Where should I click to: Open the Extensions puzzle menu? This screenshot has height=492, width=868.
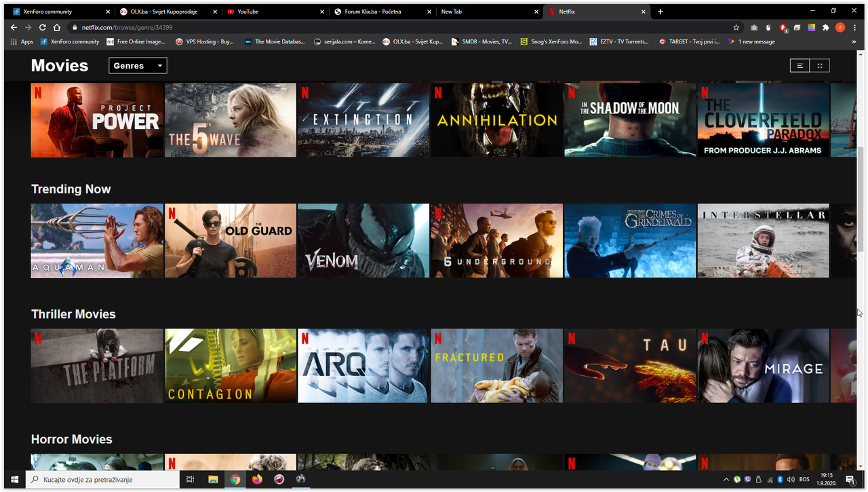click(825, 27)
